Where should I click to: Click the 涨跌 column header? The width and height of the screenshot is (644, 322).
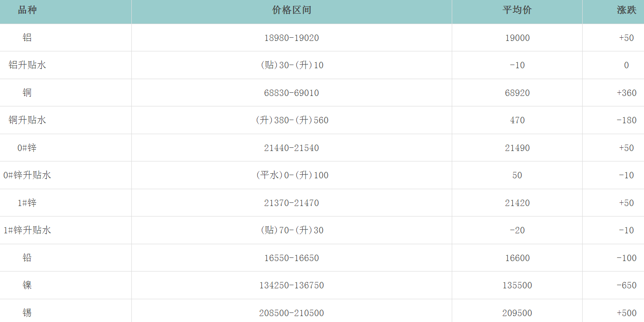coord(626,10)
